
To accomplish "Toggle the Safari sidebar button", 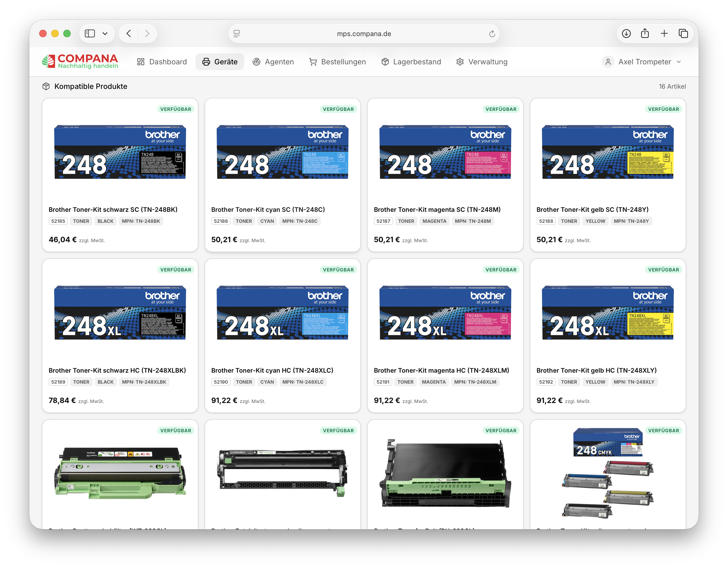I will pos(90,34).
